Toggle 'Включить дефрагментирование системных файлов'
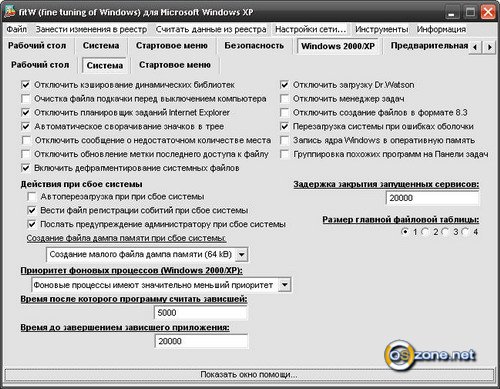The height and width of the screenshot is (389, 500). tap(26, 168)
